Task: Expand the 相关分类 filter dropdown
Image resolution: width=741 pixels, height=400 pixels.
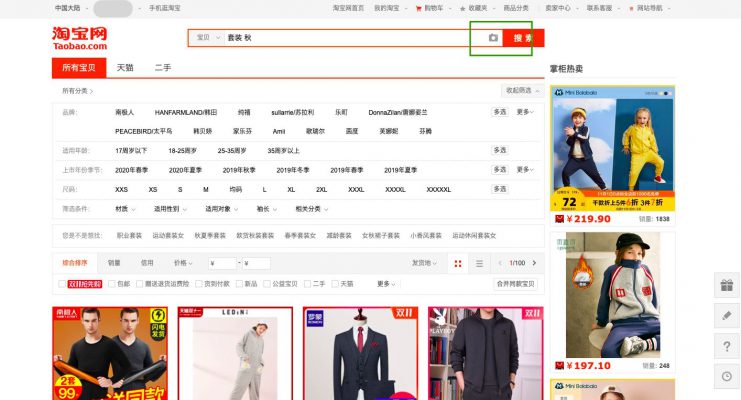Action: (x=312, y=209)
